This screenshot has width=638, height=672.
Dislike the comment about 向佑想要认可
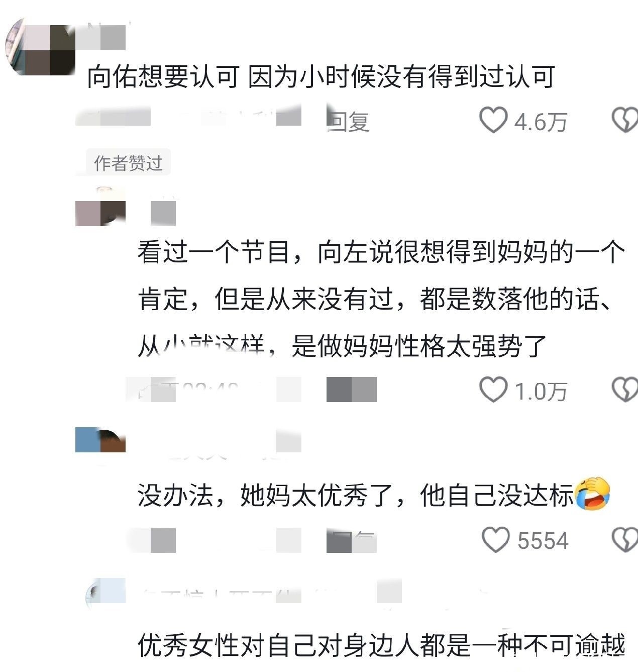coord(624,121)
